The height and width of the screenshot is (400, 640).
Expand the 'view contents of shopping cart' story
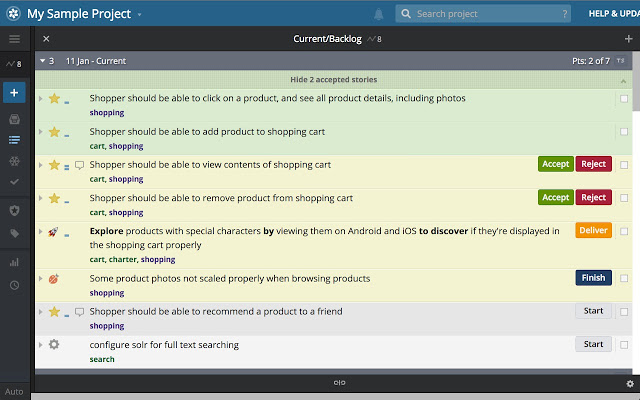40,165
